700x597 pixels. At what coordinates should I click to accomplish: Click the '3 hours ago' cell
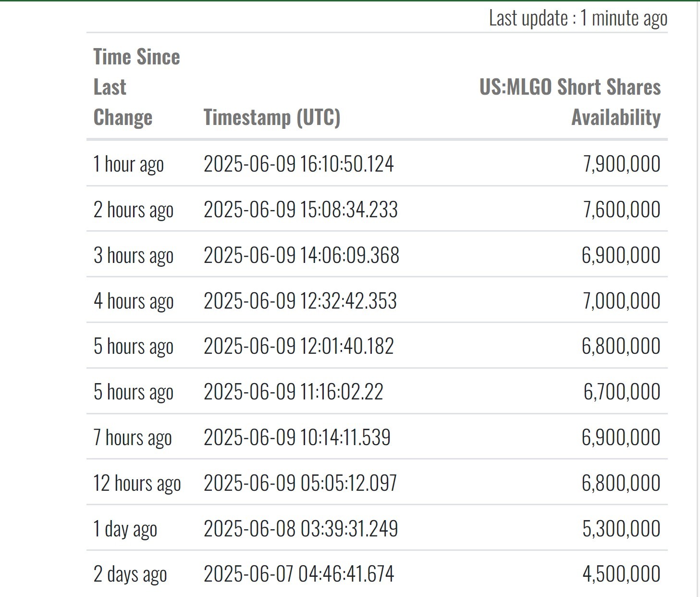(134, 256)
